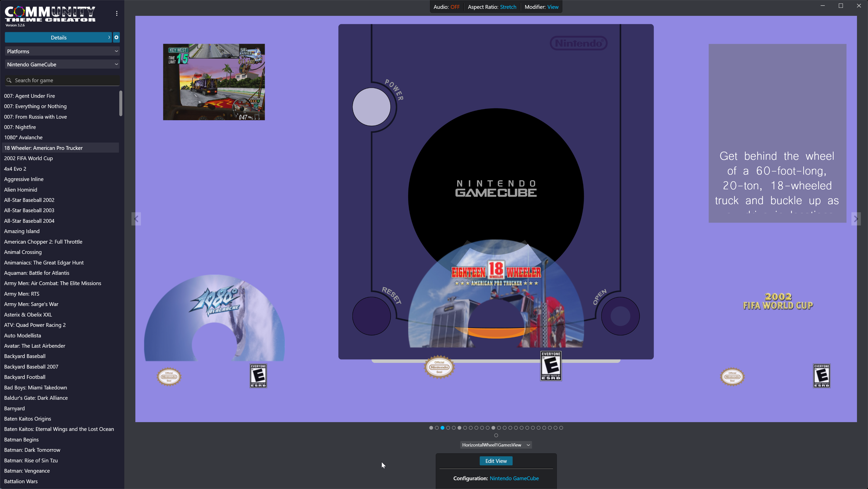The image size is (868, 489).
Task: Select Batman Begins
Action: click(61, 439)
